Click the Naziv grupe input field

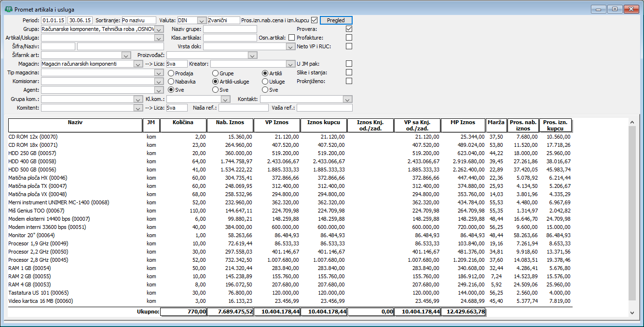point(230,29)
